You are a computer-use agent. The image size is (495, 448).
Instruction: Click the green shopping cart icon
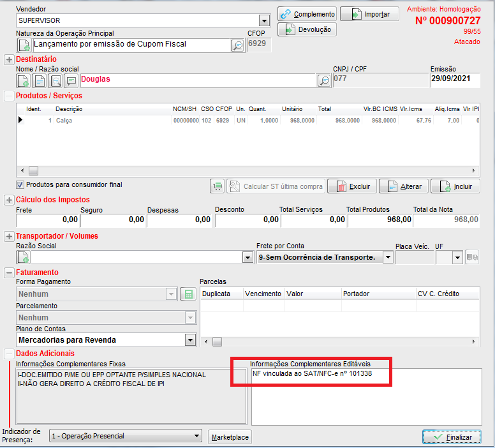click(x=218, y=186)
